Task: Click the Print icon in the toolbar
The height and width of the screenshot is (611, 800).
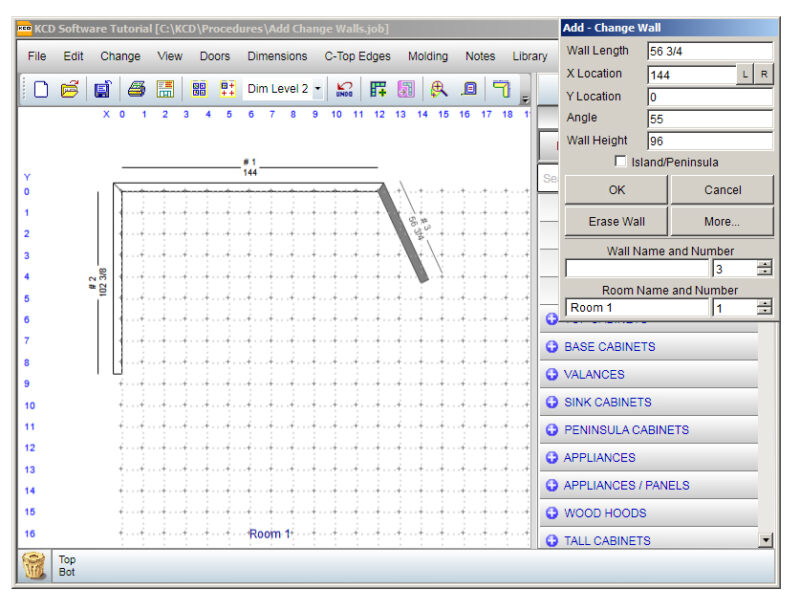Action: click(x=136, y=89)
